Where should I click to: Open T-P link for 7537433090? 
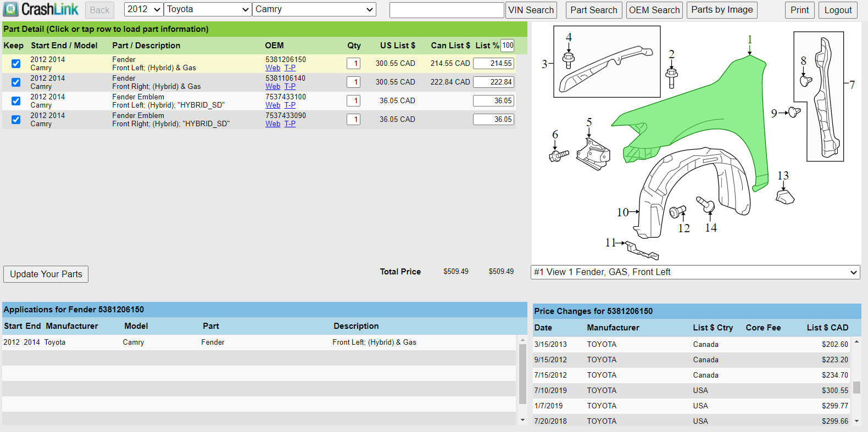(290, 124)
